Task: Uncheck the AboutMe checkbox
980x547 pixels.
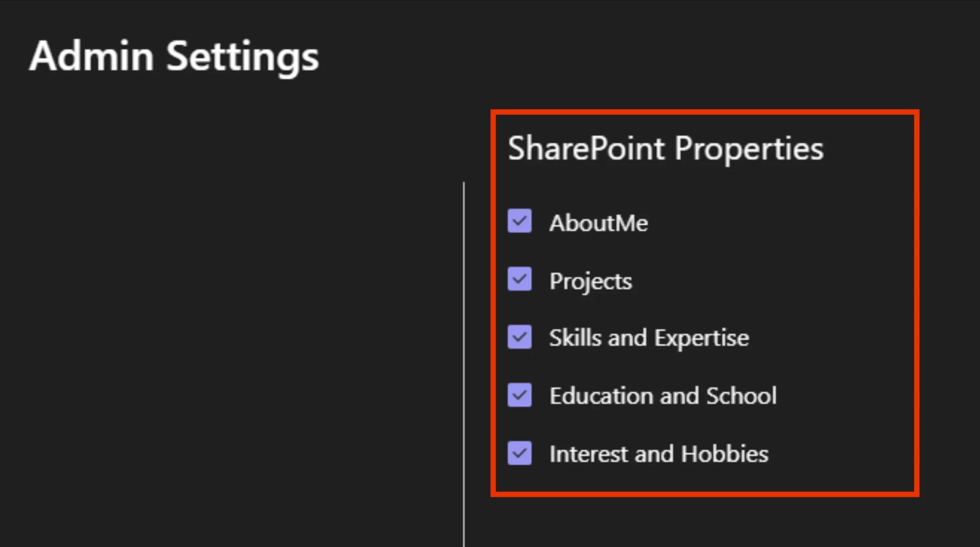Action: (519, 221)
